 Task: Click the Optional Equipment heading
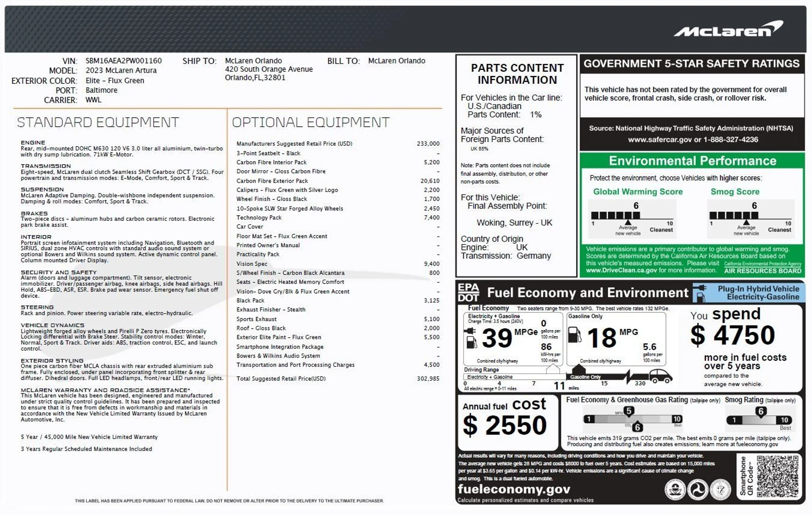point(310,122)
